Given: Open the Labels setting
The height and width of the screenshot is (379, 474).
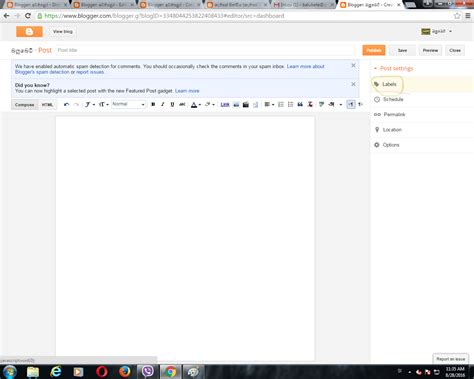Looking at the screenshot, I should click(x=423, y=84).
